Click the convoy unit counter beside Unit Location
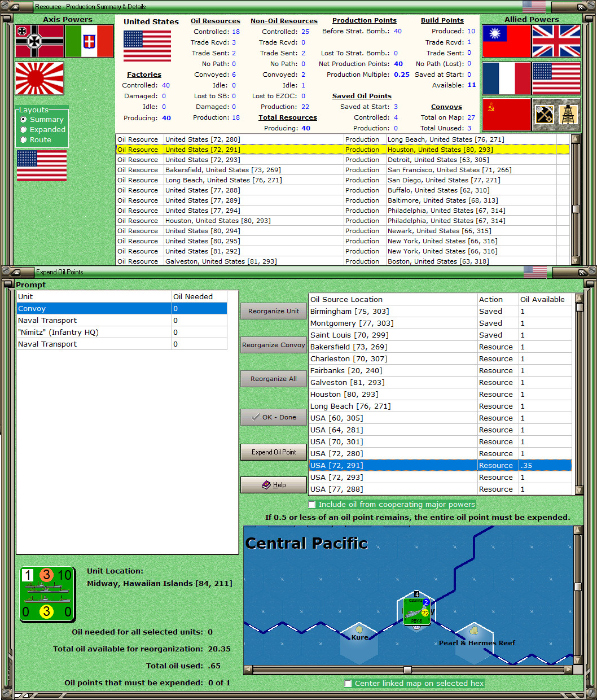 [x=47, y=594]
